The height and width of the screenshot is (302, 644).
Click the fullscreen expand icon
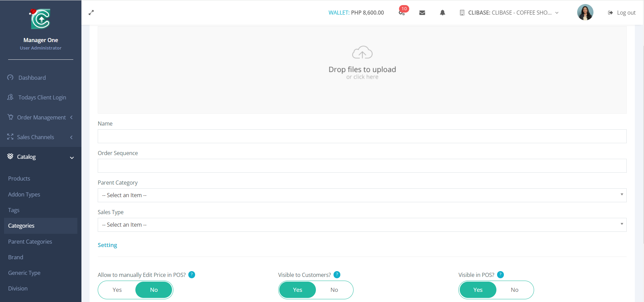pos(91,13)
